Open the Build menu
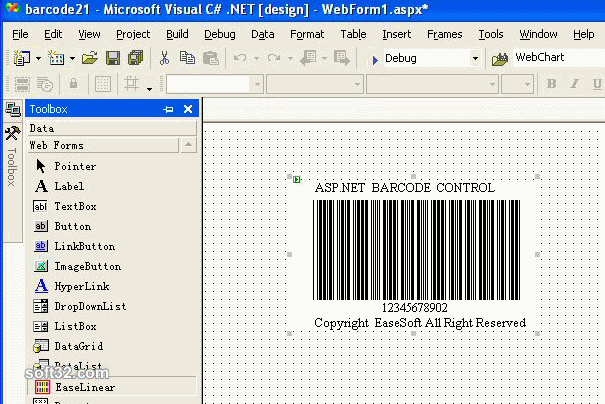Screen dimensions: 605x404 point(177,34)
